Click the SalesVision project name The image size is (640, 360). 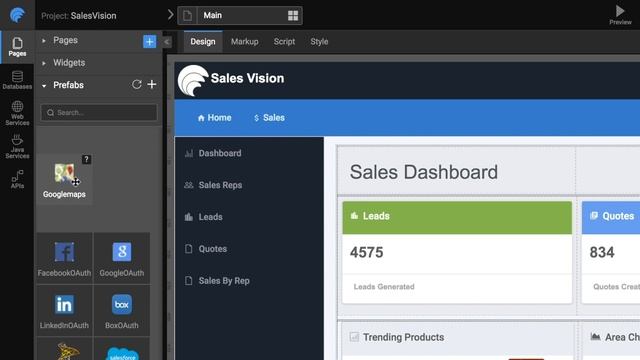[93, 16]
